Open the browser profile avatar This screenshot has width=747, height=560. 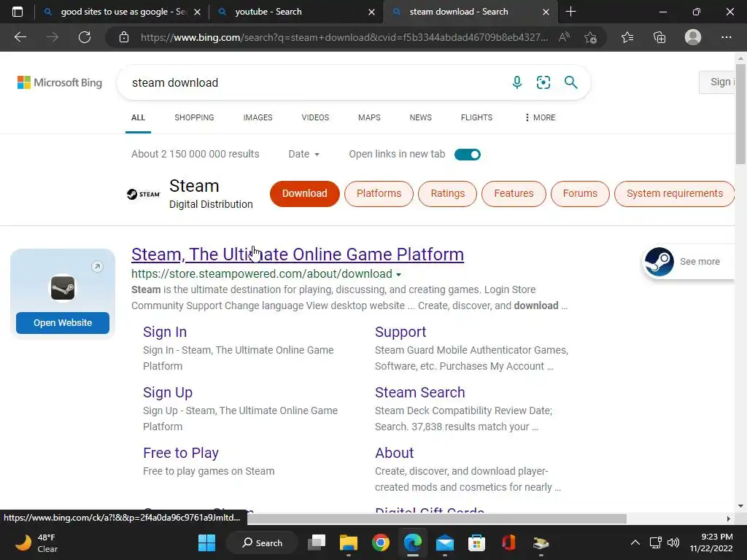tap(693, 37)
